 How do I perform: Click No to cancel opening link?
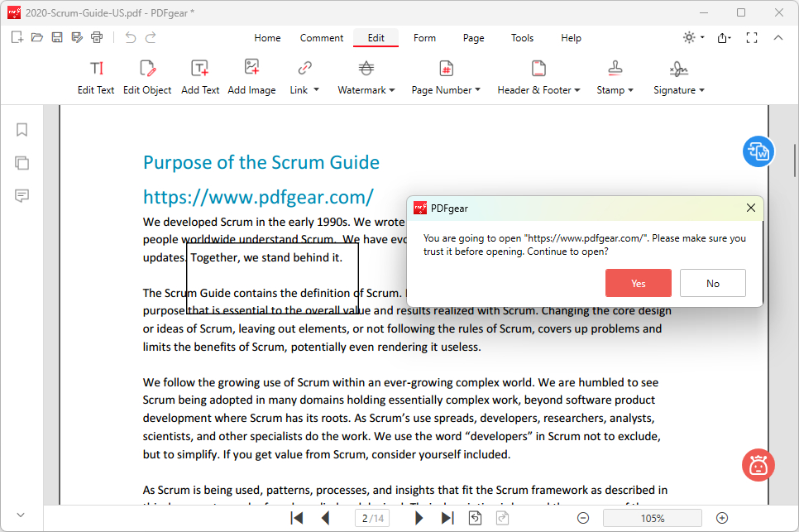point(712,283)
